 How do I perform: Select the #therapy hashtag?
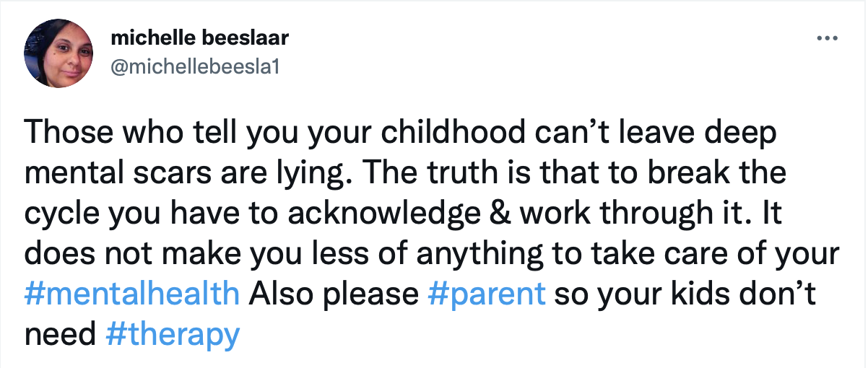pos(172,333)
